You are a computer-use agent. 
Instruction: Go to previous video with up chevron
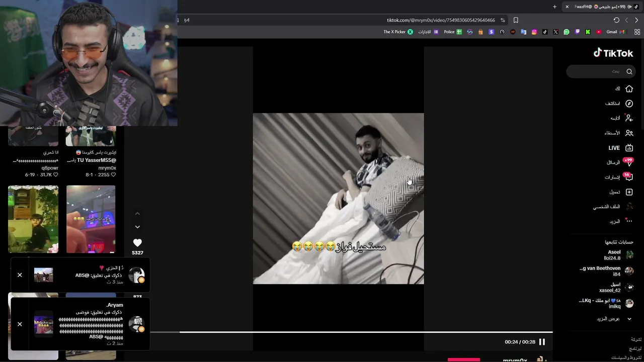pyautogui.click(x=137, y=214)
